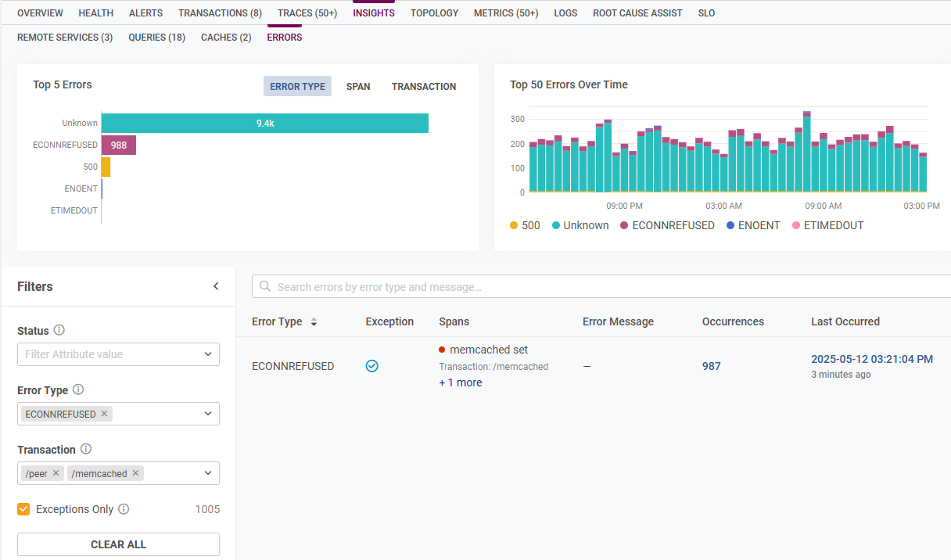
Task: Click the Exceptions Only info icon
Action: [123, 509]
